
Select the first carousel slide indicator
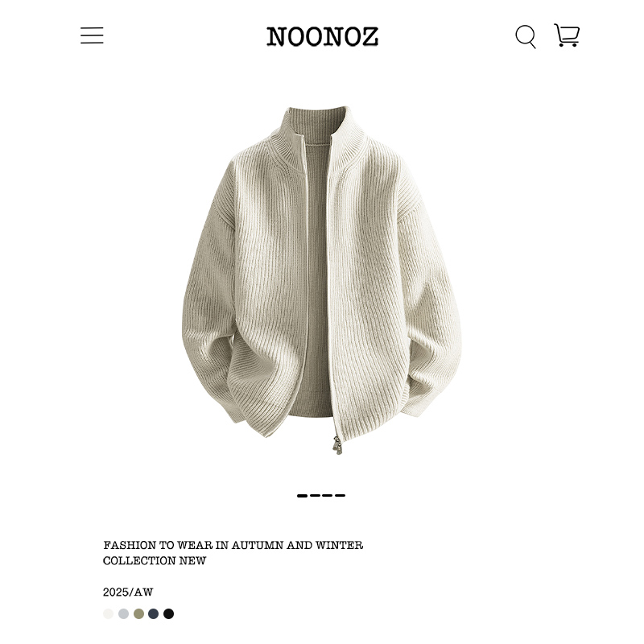point(303,496)
